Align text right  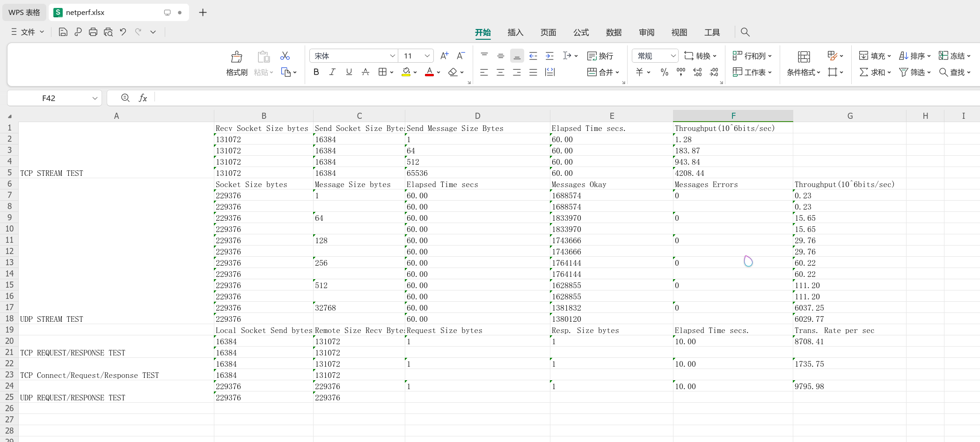tap(517, 72)
